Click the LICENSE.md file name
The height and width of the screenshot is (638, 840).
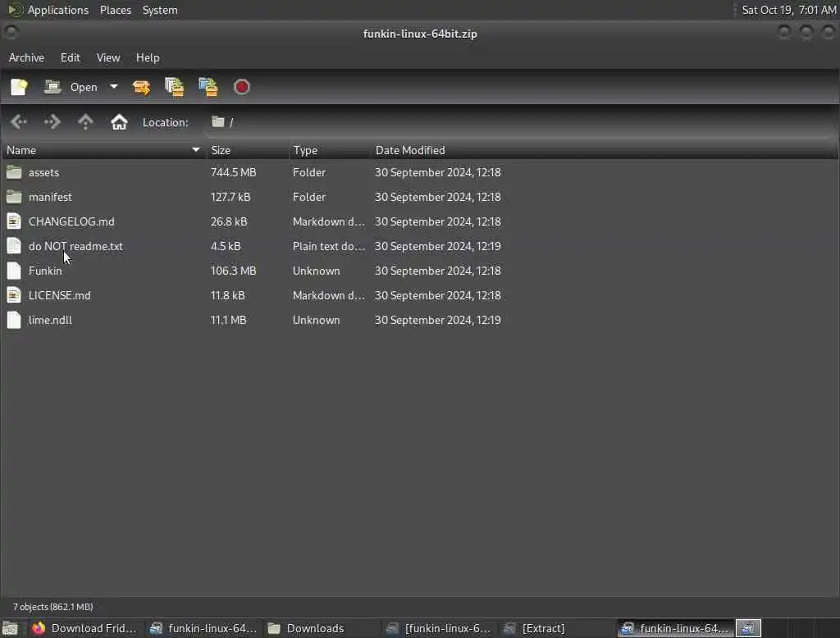(x=59, y=296)
